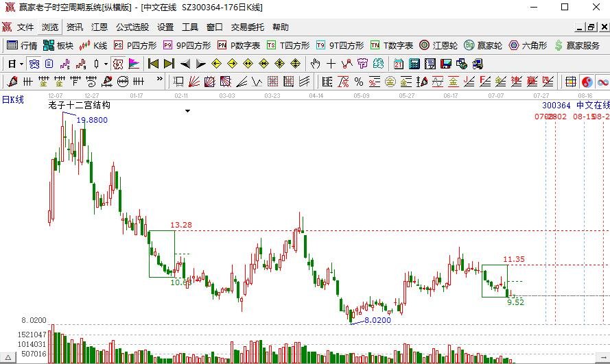The image size is (610, 364).
Task: Open the T四方形 tool
Action: pyautogui.click(x=288, y=45)
